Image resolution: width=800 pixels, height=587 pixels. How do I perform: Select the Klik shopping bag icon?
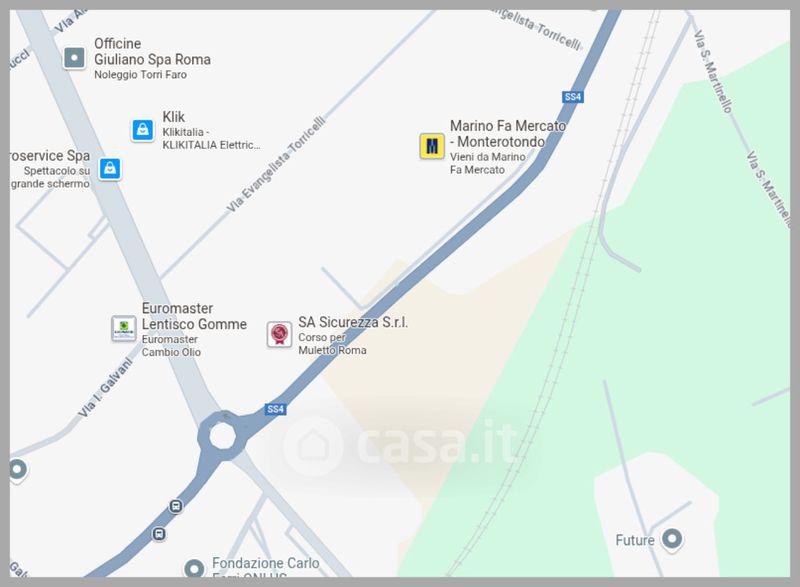143,130
